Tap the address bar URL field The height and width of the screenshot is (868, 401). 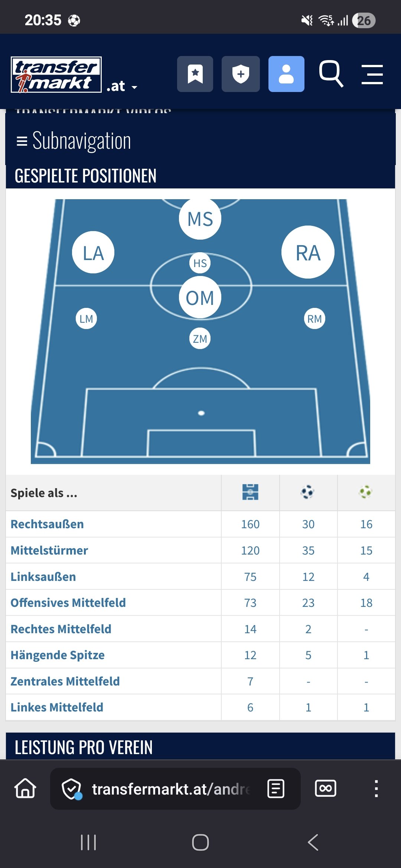[x=171, y=789]
